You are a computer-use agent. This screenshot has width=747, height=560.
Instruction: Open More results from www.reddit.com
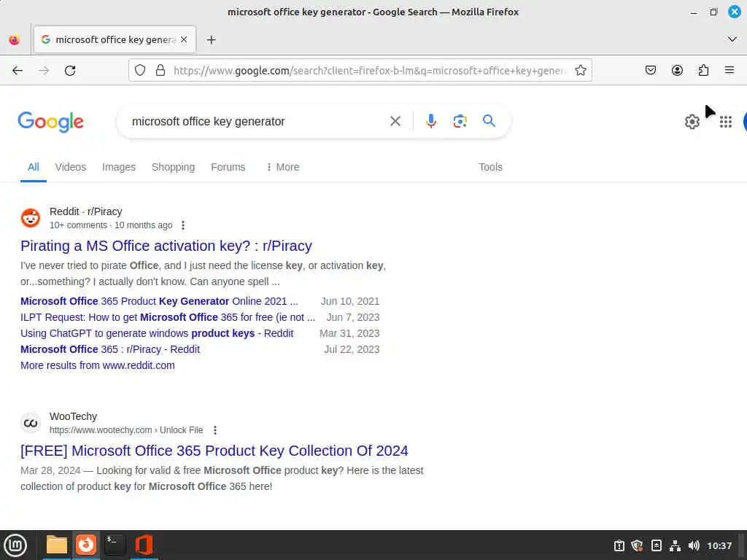point(98,365)
